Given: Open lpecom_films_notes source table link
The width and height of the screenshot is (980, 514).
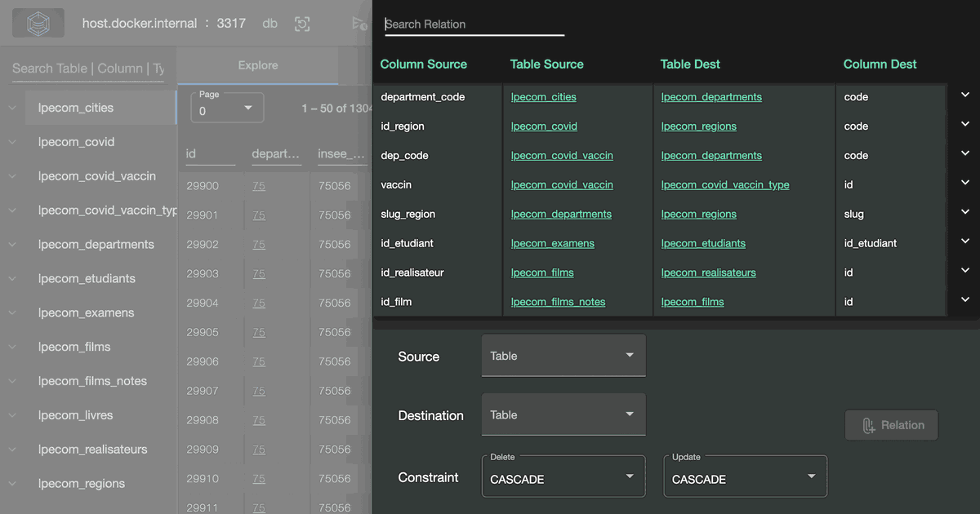Looking at the screenshot, I should click(x=558, y=302).
